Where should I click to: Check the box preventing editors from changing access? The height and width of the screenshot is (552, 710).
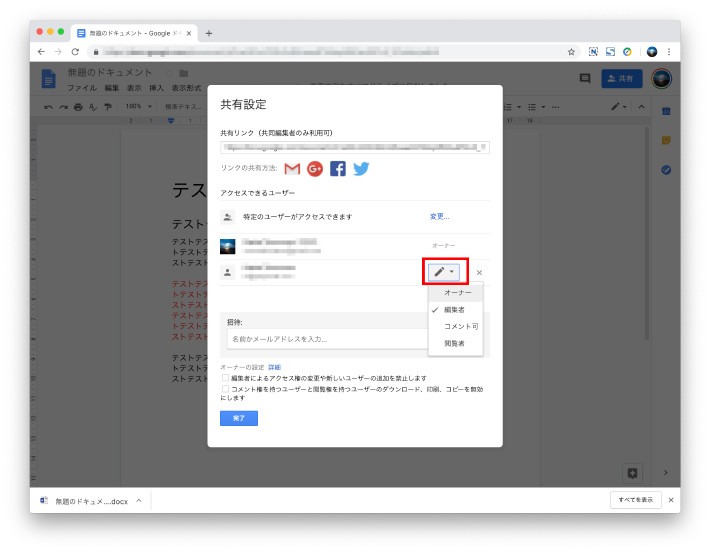pyautogui.click(x=225, y=378)
